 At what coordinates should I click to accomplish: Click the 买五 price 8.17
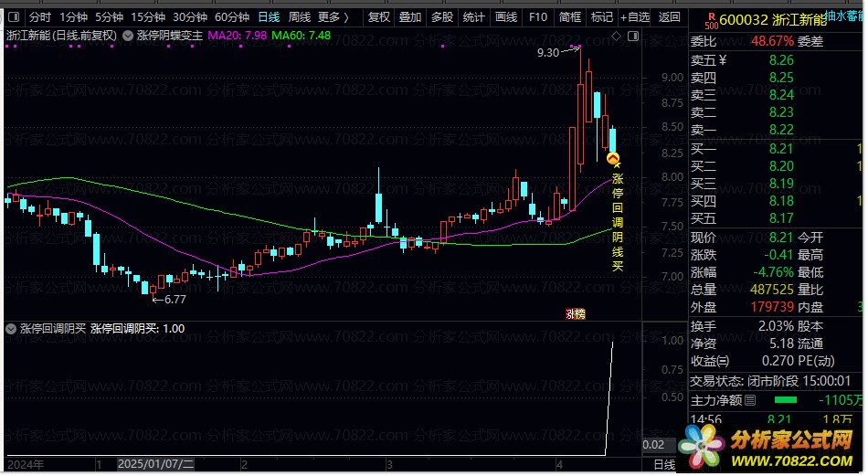pos(781,218)
